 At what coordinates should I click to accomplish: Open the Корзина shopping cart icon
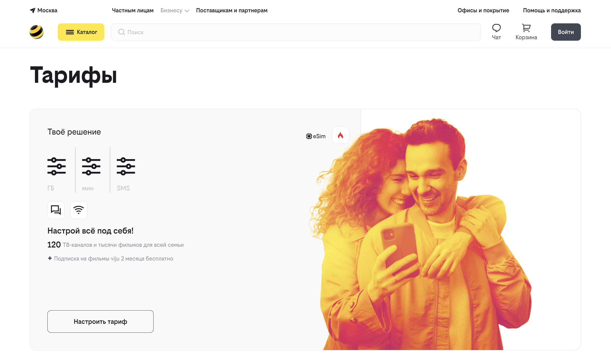point(526,28)
